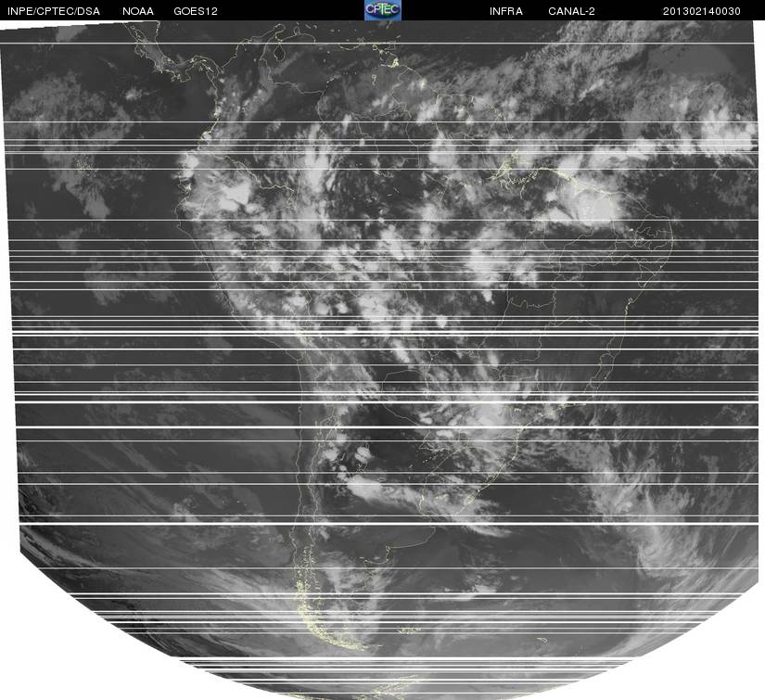Click the NOAA label in header

(x=138, y=11)
